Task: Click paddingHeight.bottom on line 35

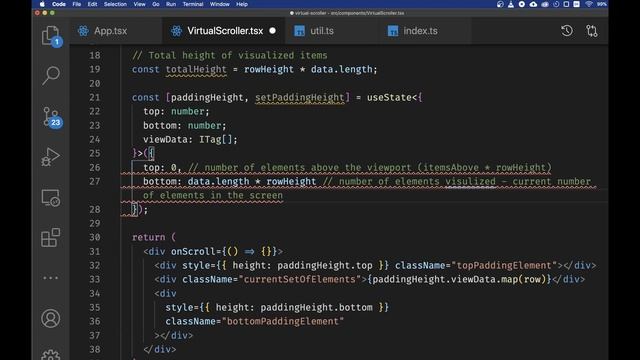Action: click(316, 307)
